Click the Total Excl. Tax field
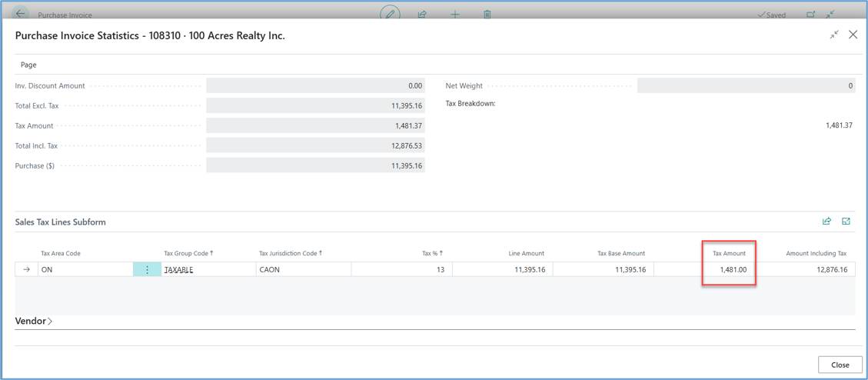 point(315,106)
